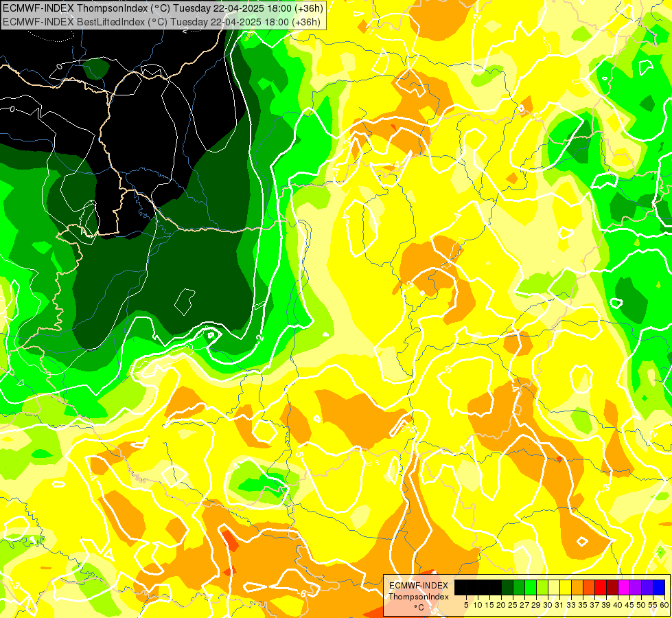
Task: Pick the purple 45–50 legend swatch
Action: (636, 588)
